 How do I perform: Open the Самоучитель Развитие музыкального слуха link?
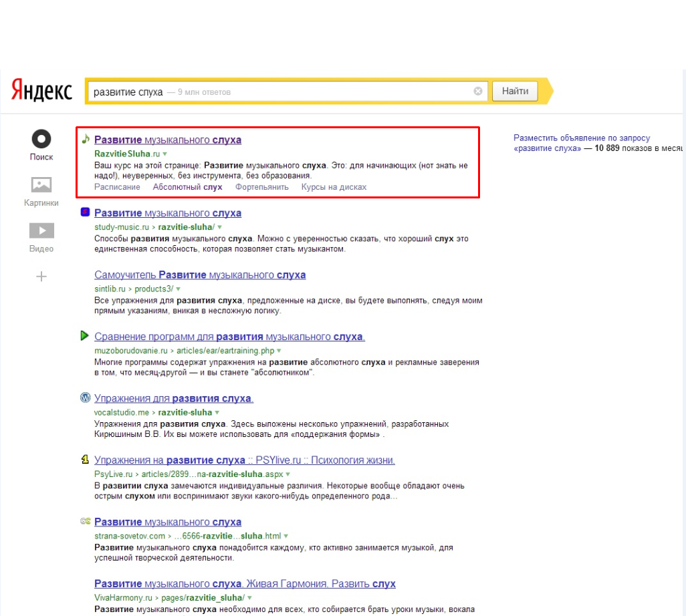tap(200, 275)
